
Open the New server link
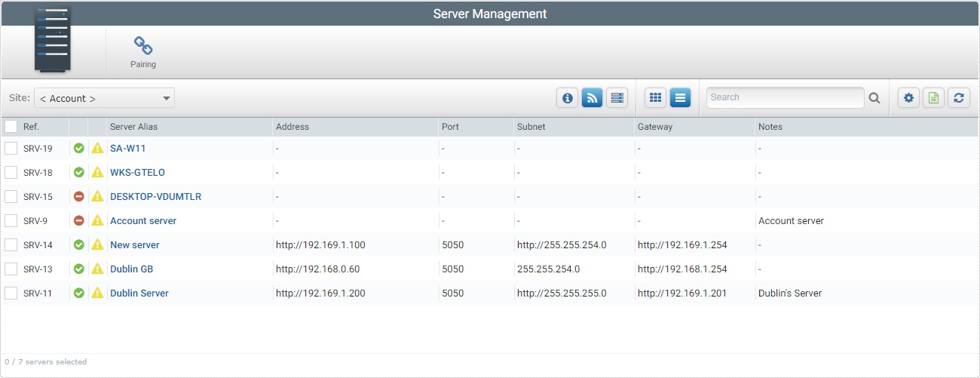(x=135, y=245)
